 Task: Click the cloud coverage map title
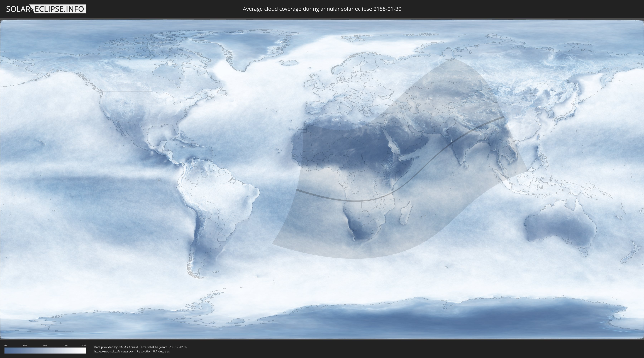[x=322, y=9]
